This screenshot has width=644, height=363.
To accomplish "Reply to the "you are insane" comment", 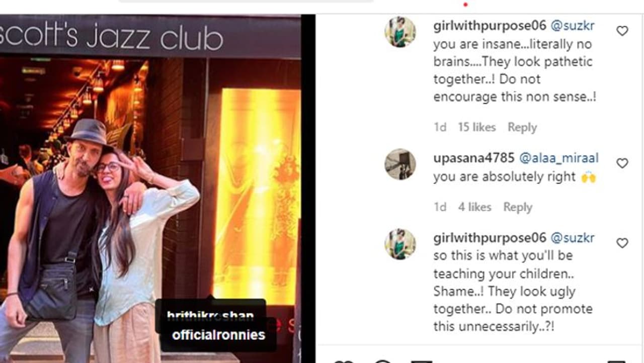I will [x=522, y=127].
